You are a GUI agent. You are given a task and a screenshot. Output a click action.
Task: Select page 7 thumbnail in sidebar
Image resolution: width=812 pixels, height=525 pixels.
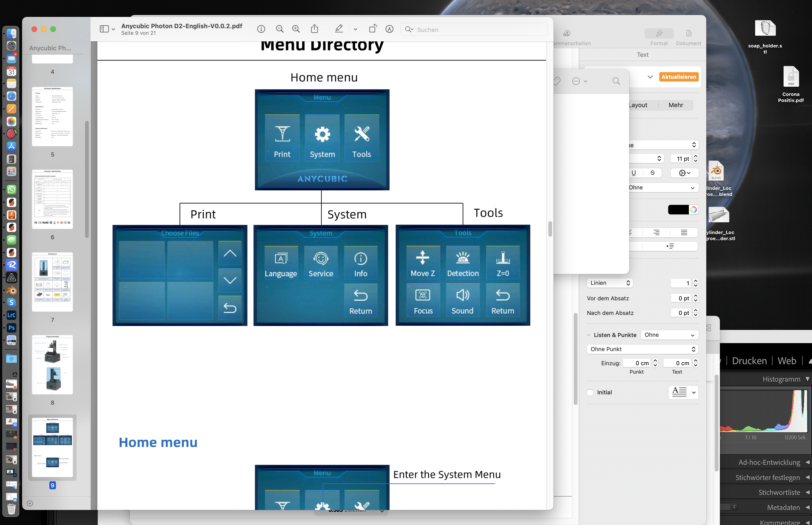coord(52,282)
